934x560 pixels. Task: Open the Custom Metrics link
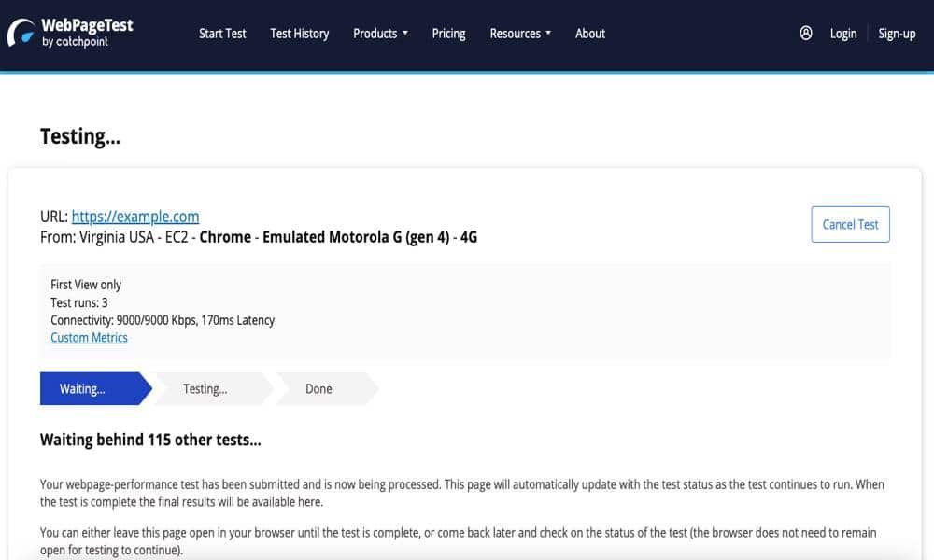(x=89, y=338)
